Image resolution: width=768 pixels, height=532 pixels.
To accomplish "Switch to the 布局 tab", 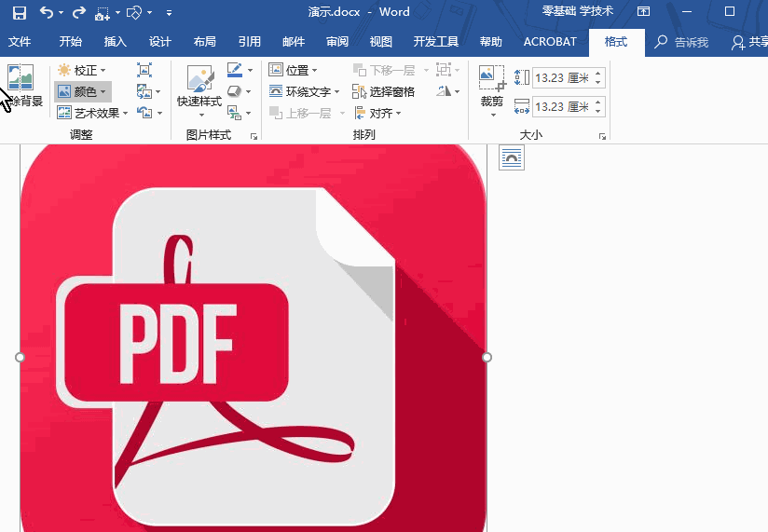I will [205, 42].
